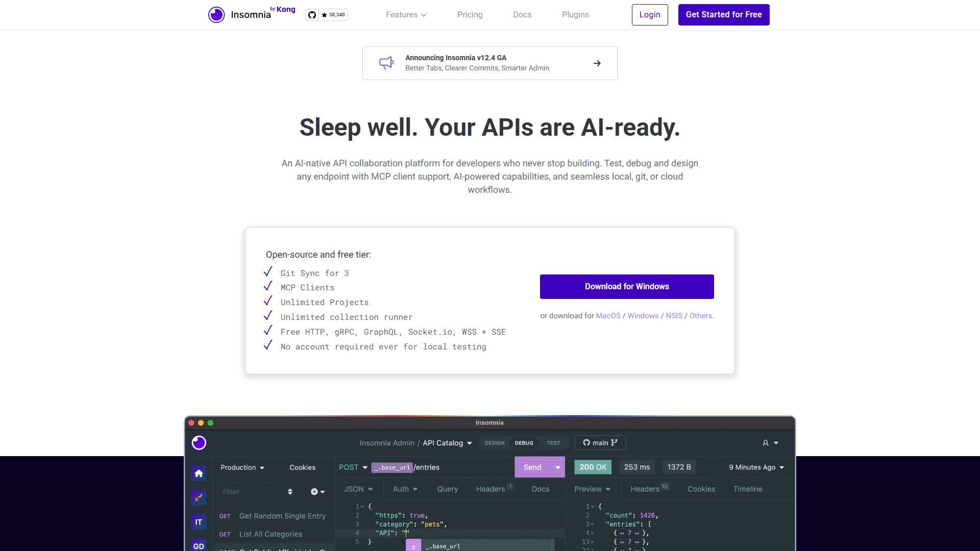Open the GitHub star counter badge
The width and height of the screenshot is (980, 551).
(x=327, y=15)
